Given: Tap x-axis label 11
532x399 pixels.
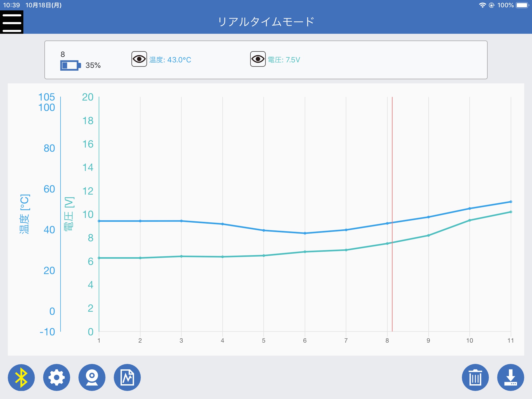Looking at the screenshot, I should [x=511, y=341].
